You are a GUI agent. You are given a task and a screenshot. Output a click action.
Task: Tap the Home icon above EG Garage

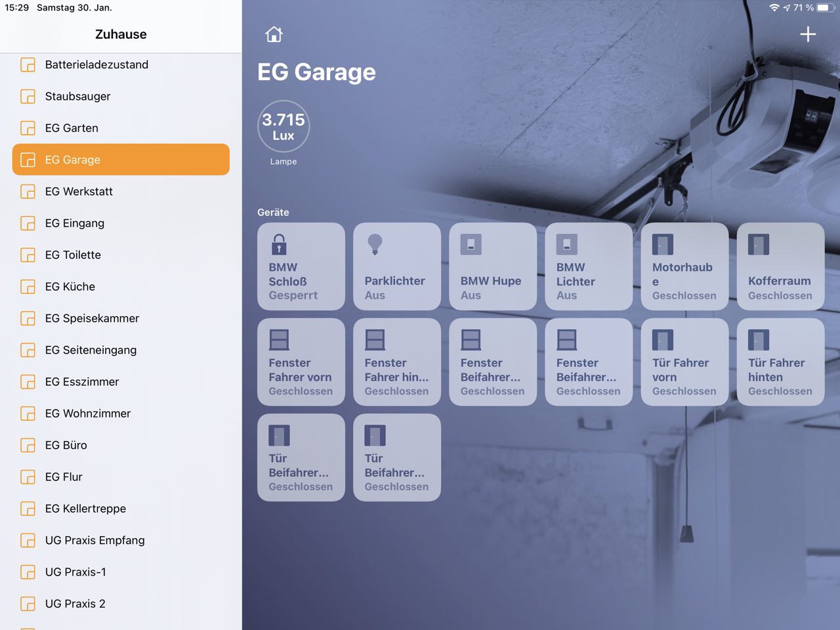274,34
